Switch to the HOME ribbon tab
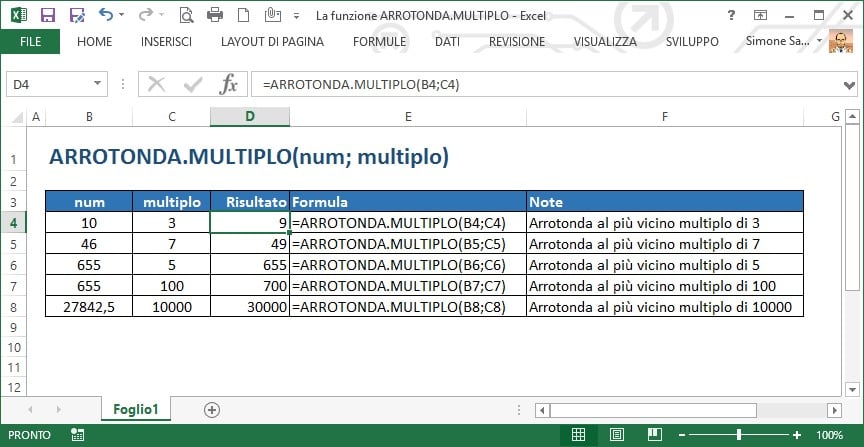864x447 pixels. [94, 41]
